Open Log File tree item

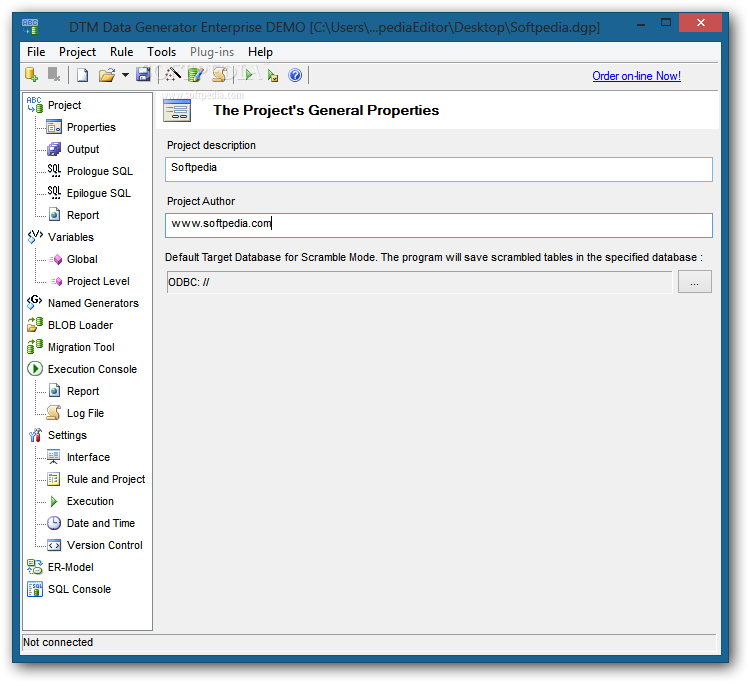pyautogui.click(x=85, y=413)
